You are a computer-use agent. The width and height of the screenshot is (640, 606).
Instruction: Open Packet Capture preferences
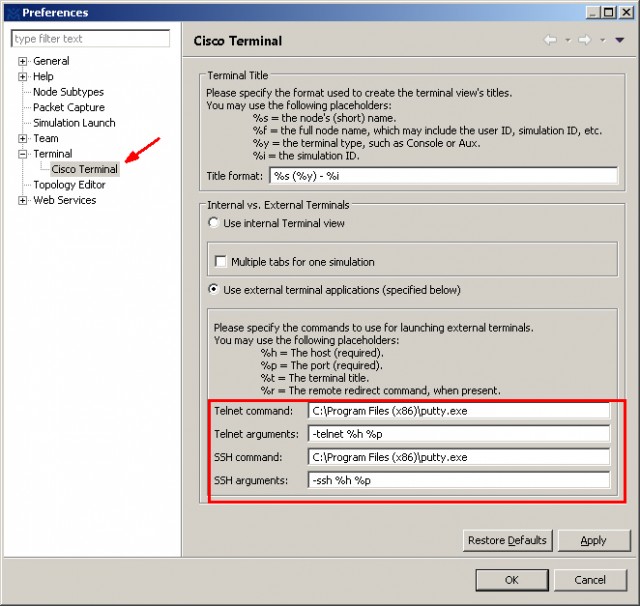(68, 107)
